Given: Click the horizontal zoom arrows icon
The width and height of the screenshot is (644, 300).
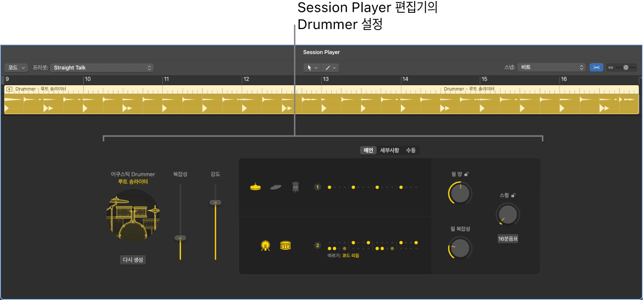Looking at the screenshot, I should pyautogui.click(x=611, y=67).
